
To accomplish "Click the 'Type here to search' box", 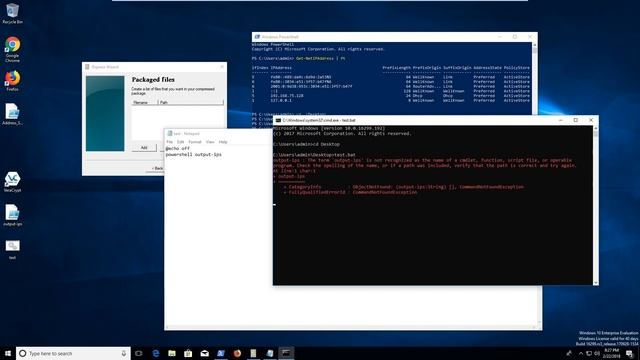I will (73, 353).
